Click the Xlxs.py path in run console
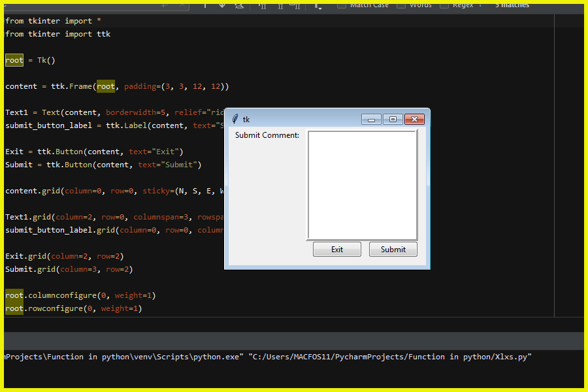 pos(390,357)
